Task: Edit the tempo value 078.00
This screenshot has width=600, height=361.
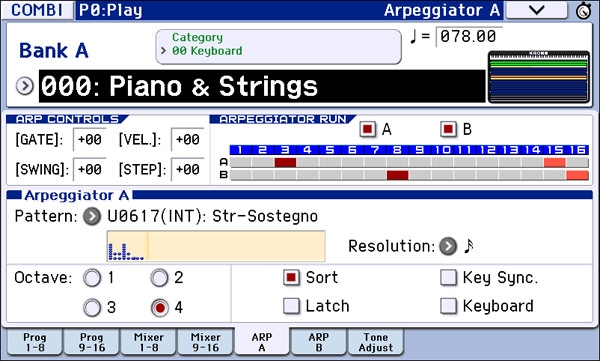Action: click(469, 37)
